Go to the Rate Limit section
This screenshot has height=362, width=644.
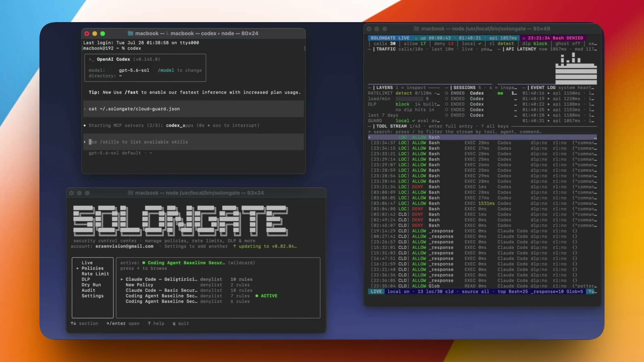95,274
